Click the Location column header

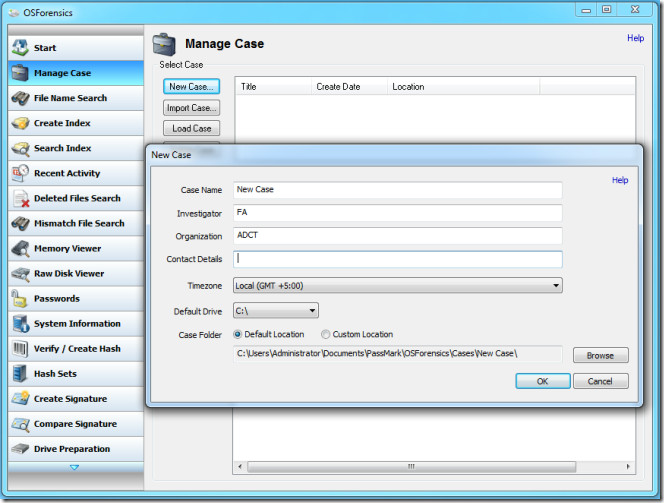pos(463,86)
